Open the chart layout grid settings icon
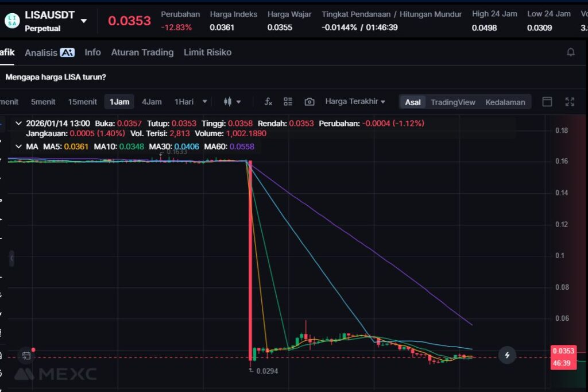The width and height of the screenshot is (588, 392). tap(288, 102)
